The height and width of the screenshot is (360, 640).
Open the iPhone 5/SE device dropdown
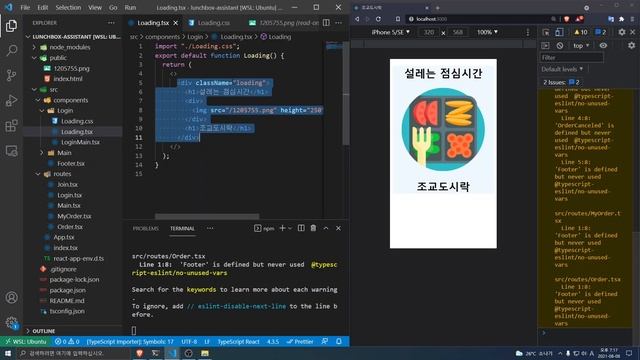390,32
